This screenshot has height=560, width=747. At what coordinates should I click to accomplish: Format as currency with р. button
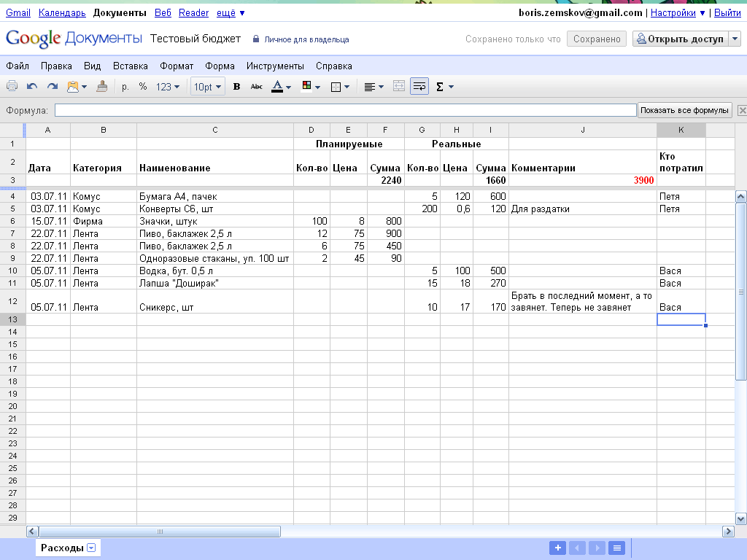[125, 87]
